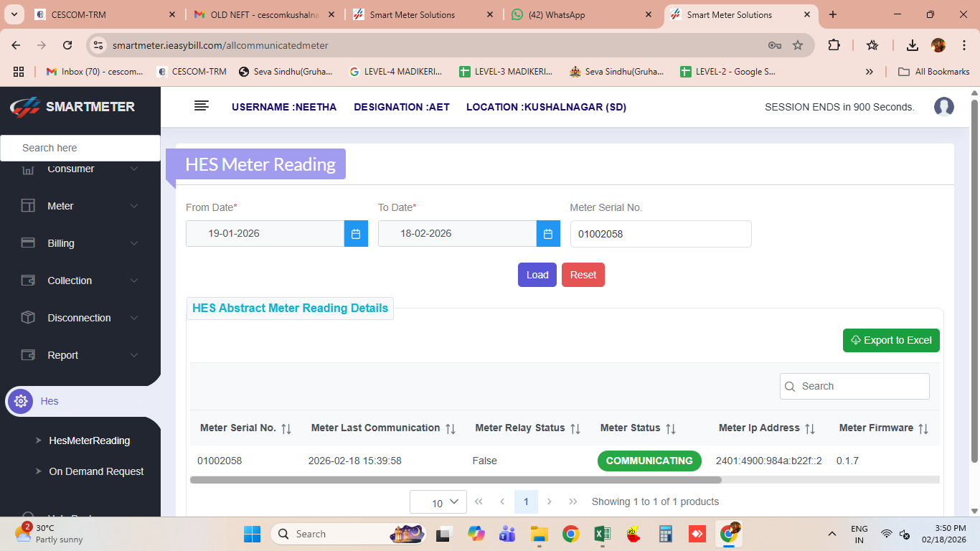This screenshot has width=980, height=551.
Task: Open the Inbox (70) bookmark
Action: pos(95,72)
